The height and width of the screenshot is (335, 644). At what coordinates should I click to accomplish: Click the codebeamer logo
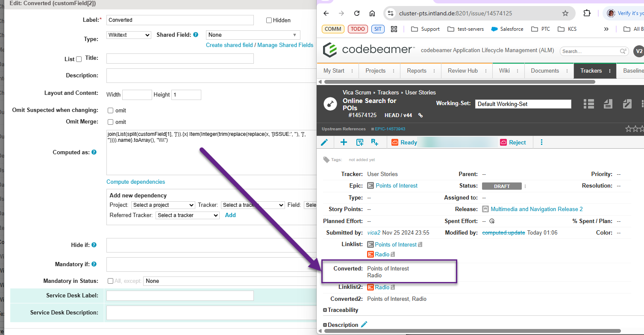pyautogui.click(x=368, y=50)
